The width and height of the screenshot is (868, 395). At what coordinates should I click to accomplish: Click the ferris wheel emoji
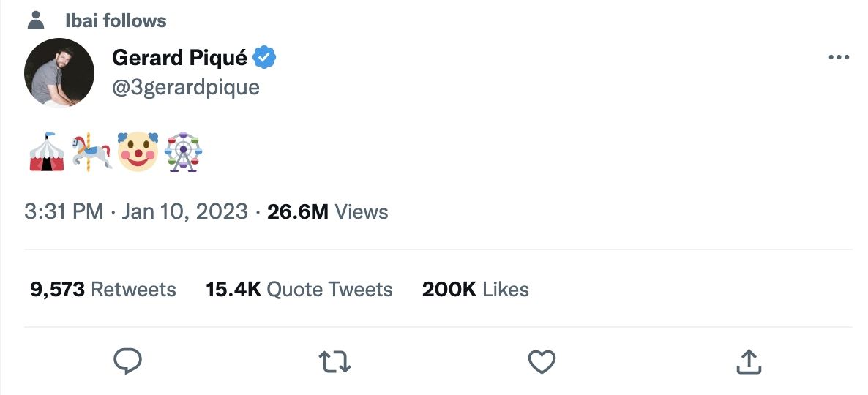(x=183, y=151)
